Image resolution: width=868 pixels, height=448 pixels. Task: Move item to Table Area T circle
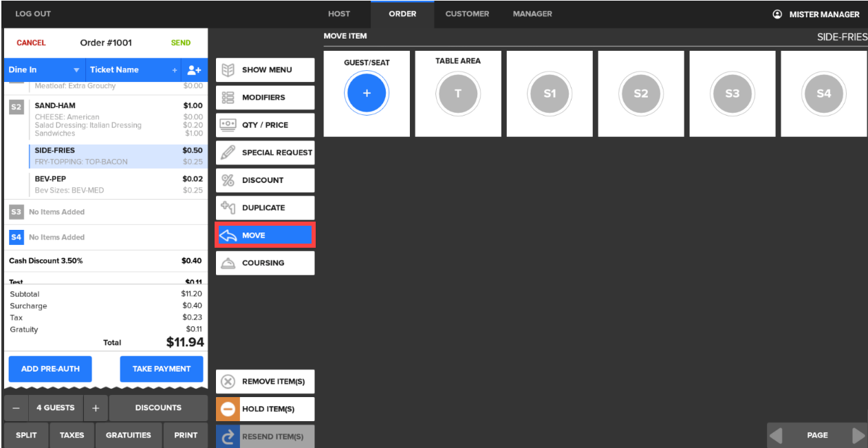(x=458, y=93)
